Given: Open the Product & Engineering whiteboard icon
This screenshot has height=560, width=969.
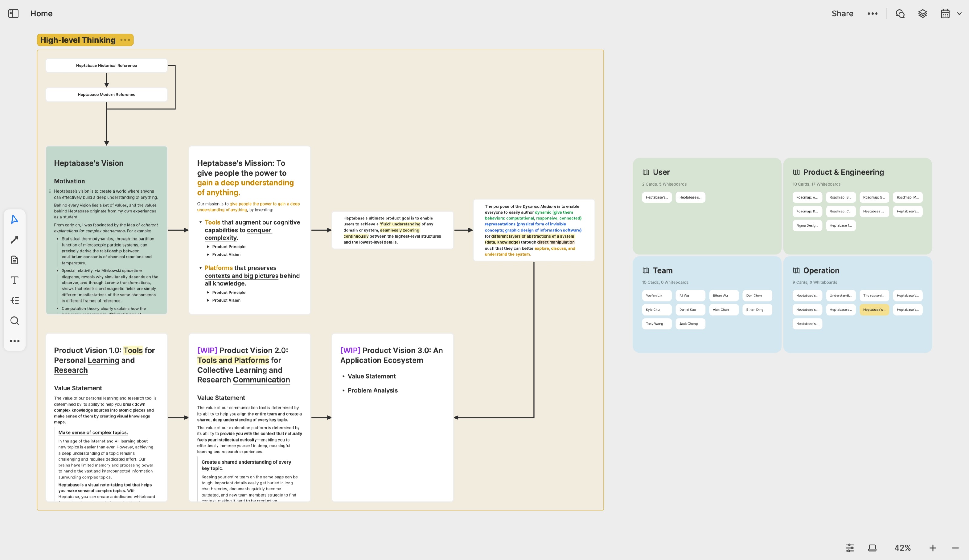Looking at the screenshot, I should [x=796, y=172].
